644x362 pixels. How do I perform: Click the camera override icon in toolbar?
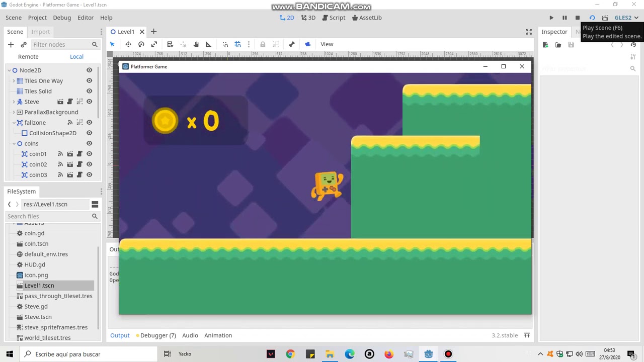(308, 44)
